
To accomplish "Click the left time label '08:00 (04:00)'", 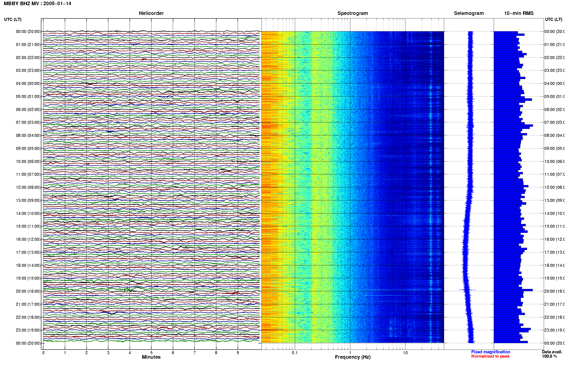I will (28, 135).
